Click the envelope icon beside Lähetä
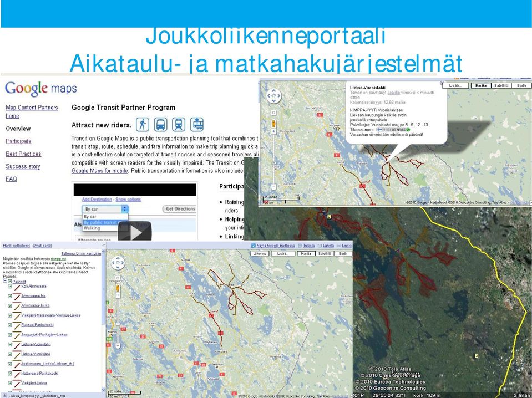 320,246
